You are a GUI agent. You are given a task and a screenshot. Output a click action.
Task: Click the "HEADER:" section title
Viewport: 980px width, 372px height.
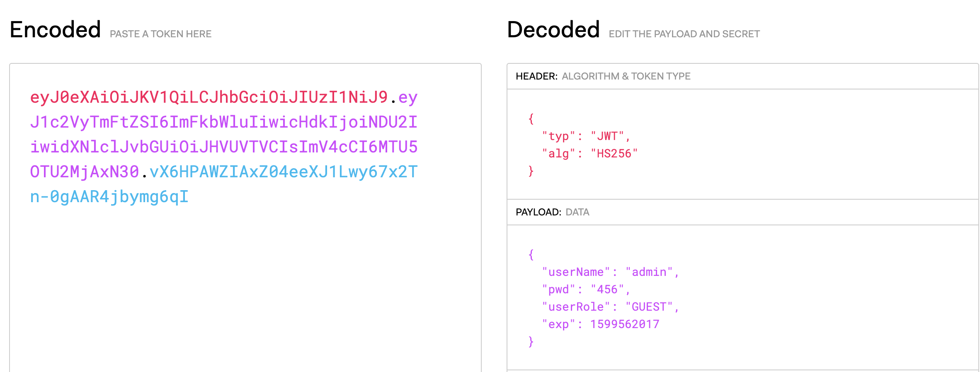coord(536,76)
